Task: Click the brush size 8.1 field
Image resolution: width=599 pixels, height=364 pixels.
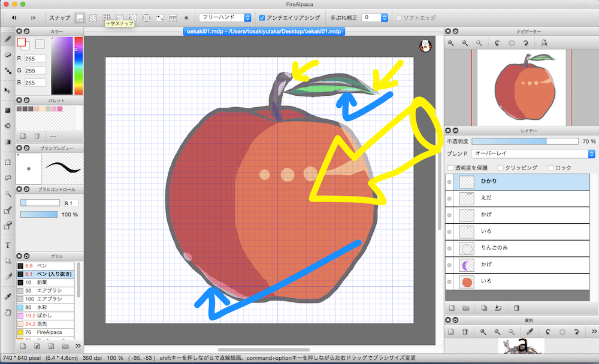Action: click(71, 203)
